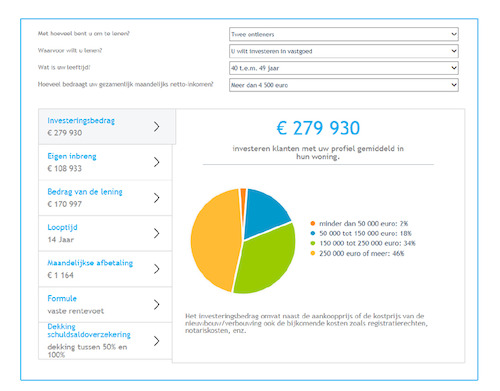
Task: Click chevron arrow next to Investeringsbedrag
Action: tap(156, 127)
